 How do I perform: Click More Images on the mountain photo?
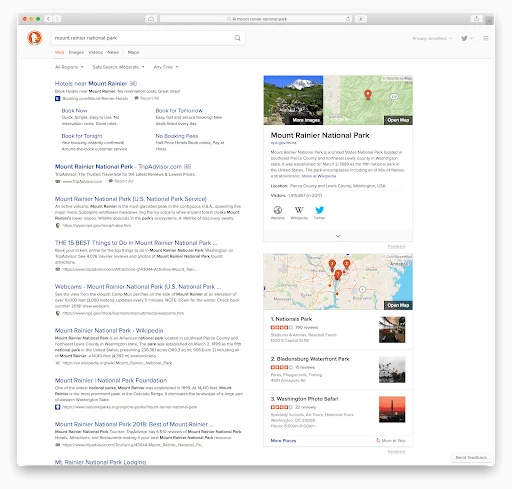point(306,120)
